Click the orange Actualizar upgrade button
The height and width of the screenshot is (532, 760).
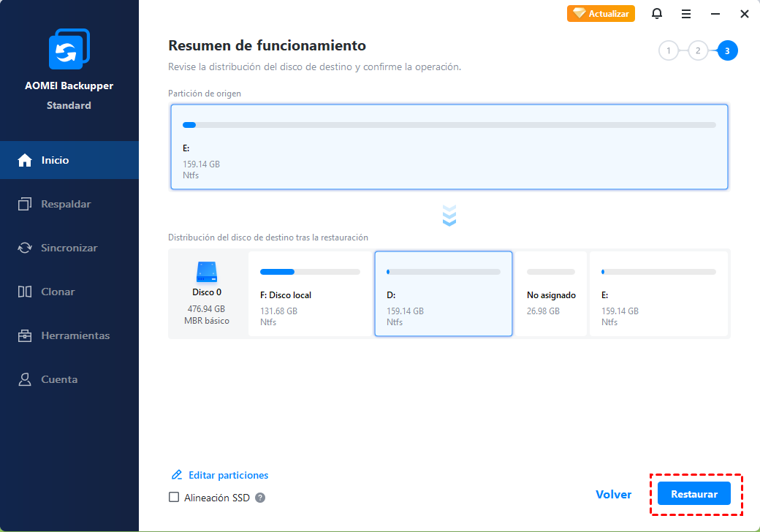[x=601, y=14]
